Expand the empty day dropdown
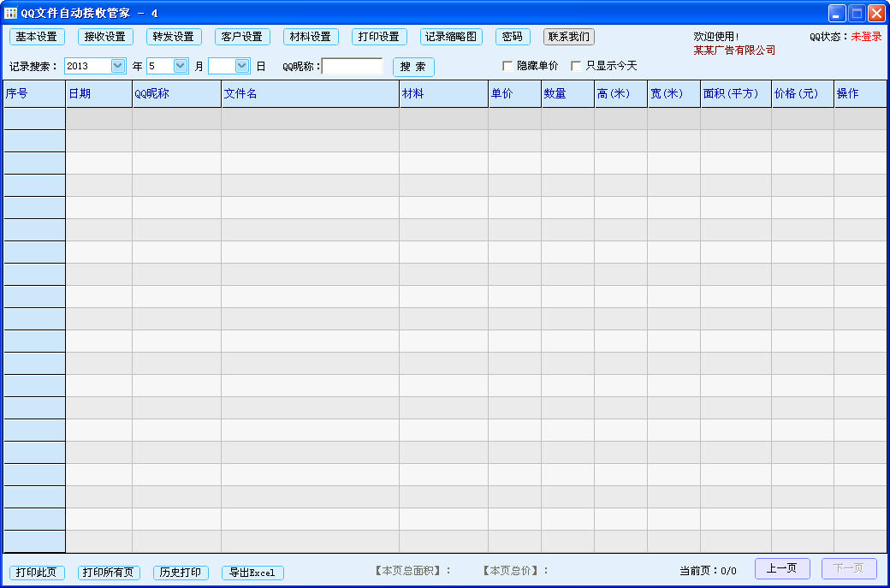Screen dimensions: 890x588 point(242,66)
